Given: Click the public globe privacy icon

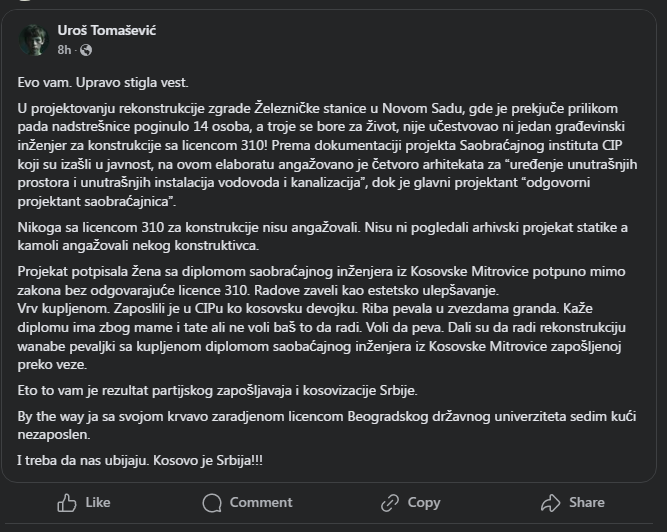Looking at the screenshot, I should [86, 49].
